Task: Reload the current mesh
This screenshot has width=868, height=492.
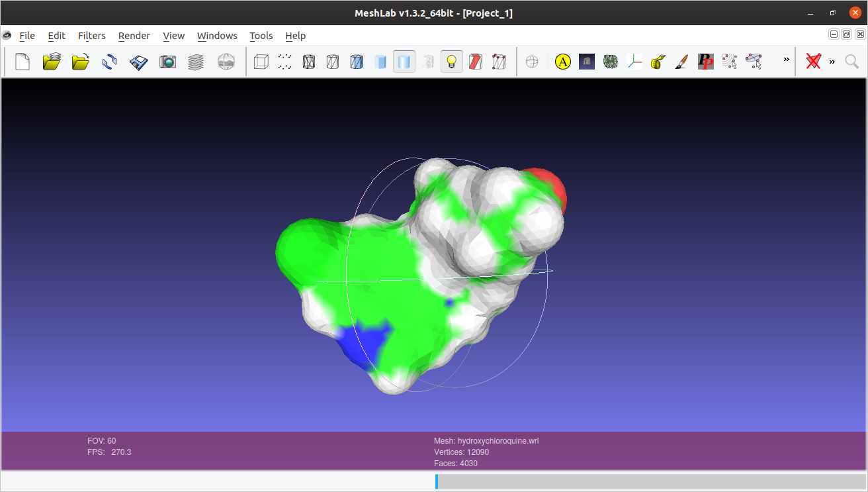Action: (110, 62)
